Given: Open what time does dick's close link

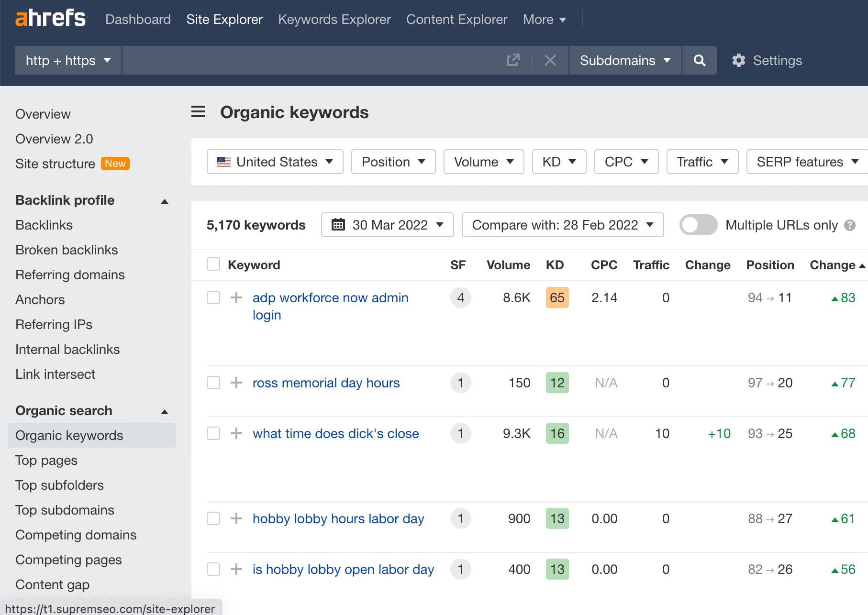Looking at the screenshot, I should click(x=335, y=433).
